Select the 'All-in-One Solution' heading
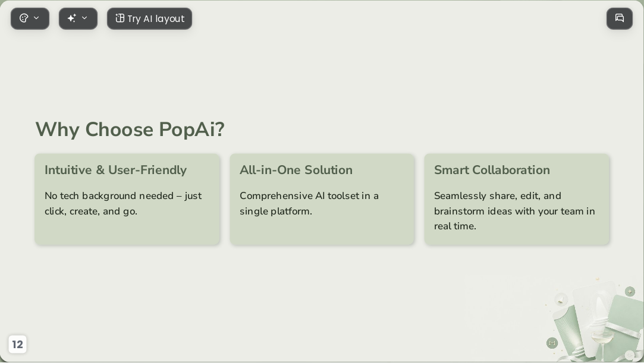This screenshot has height=363, width=644. pyautogui.click(x=296, y=170)
